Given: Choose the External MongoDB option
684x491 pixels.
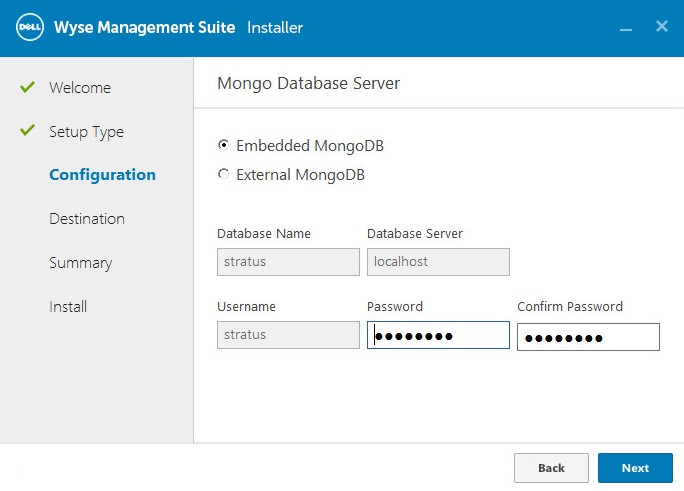Looking at the screenshot, I should click(223, 175).
